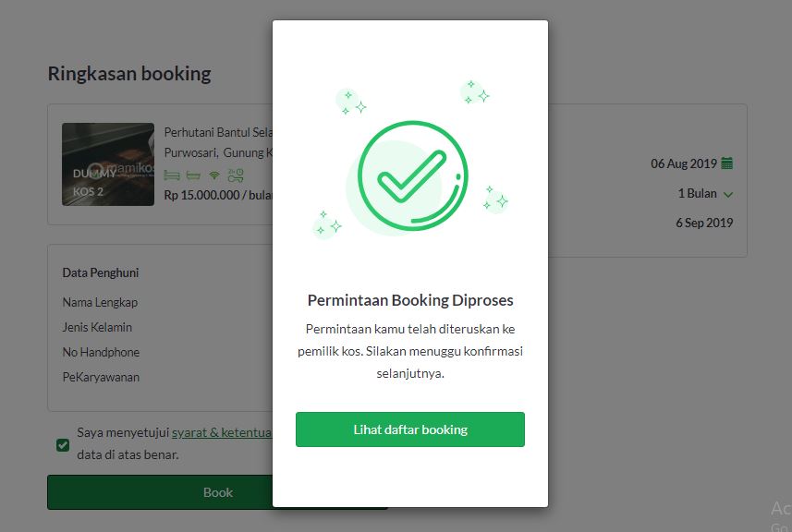Click the Perhutani Bantul kos name

click(x=218, y=132)
